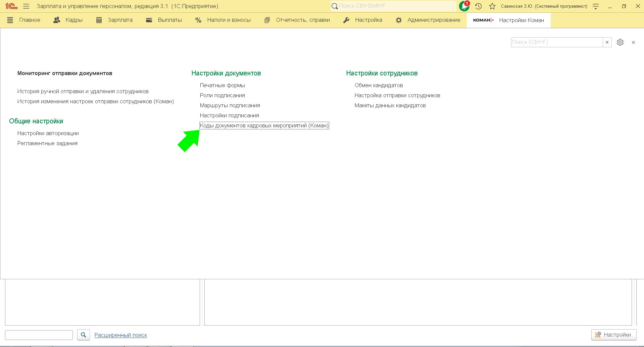
Task: Open service and settings dropdown in title bar
Action: tap(596, 6)
